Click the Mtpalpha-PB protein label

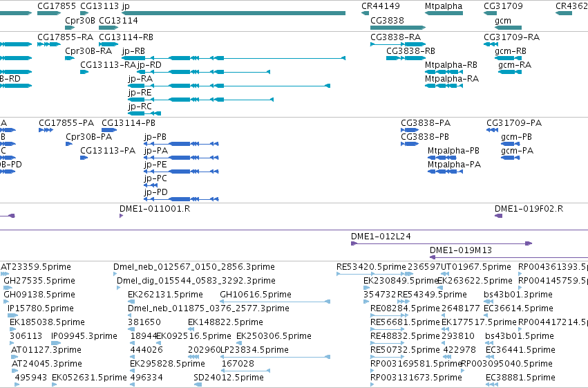click(x=453, y=151)
